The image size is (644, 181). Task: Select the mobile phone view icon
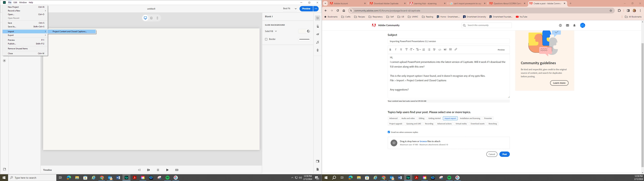157,18
